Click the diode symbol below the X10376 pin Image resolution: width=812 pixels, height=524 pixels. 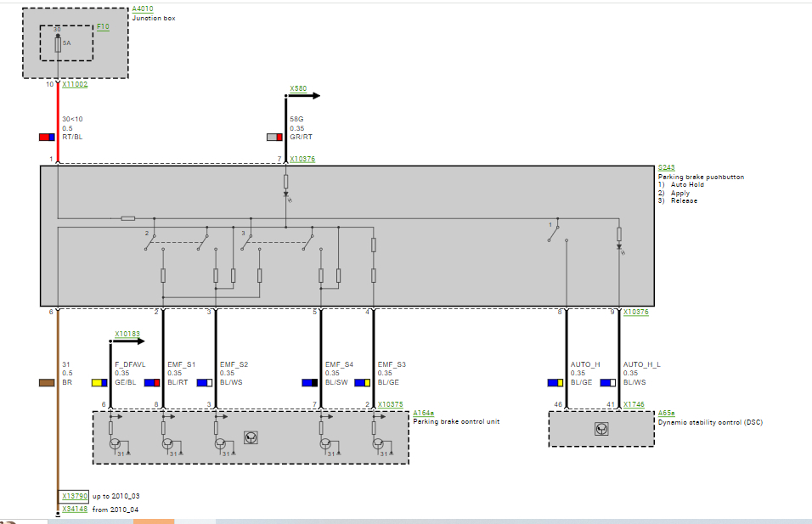(286, 194)
